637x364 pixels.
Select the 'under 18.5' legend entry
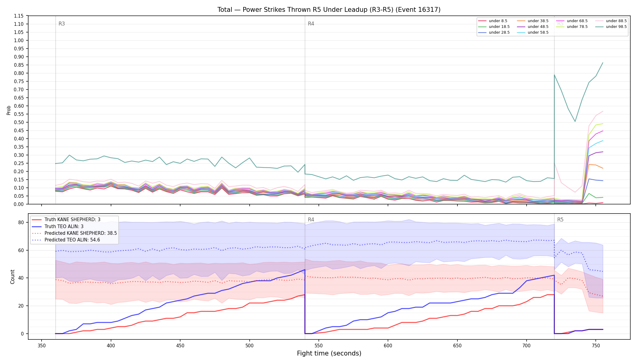[x=494, y=27]
